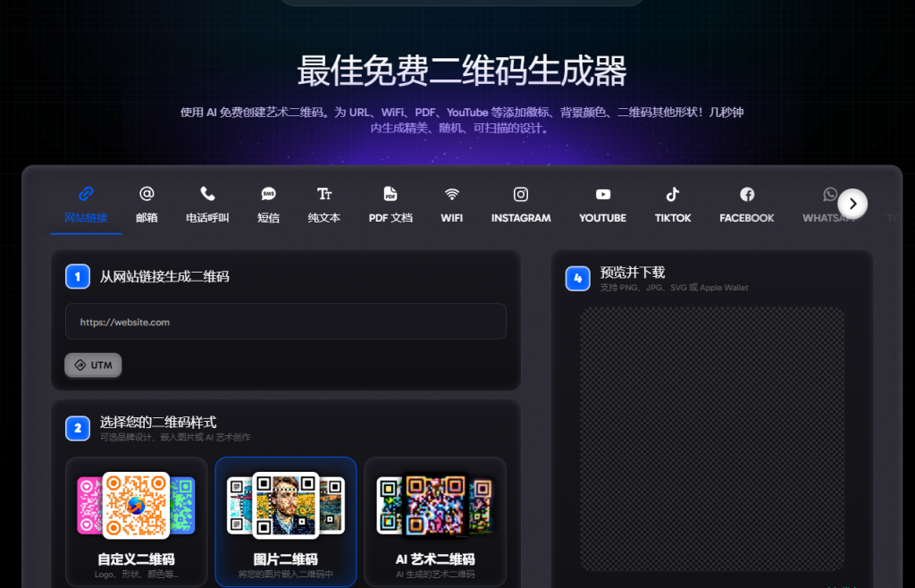The image size is (915, 588).
Task: Select the 自定义二维码 style option
Action: [x=136, y=522]
